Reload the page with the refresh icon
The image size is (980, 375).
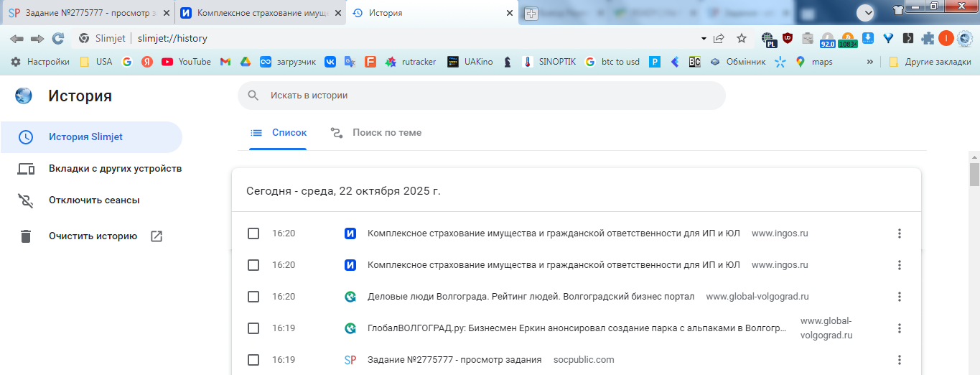pos(58,38)
